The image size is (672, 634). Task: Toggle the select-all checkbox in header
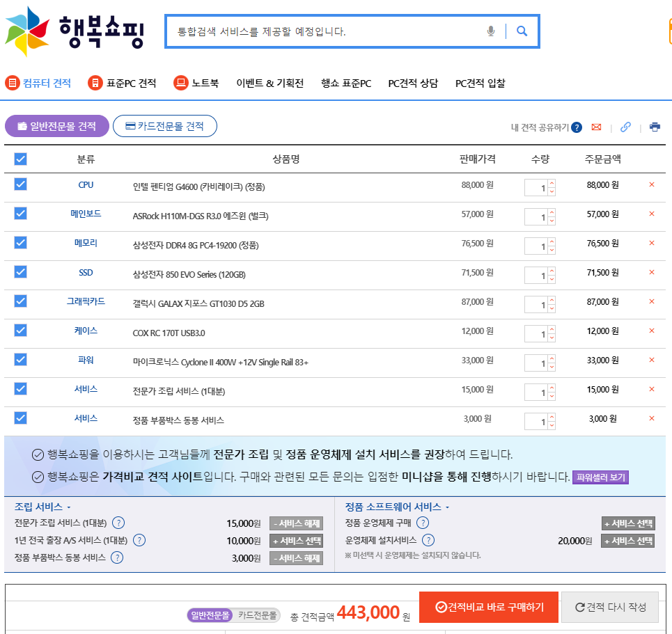click(x=21, y=159)
